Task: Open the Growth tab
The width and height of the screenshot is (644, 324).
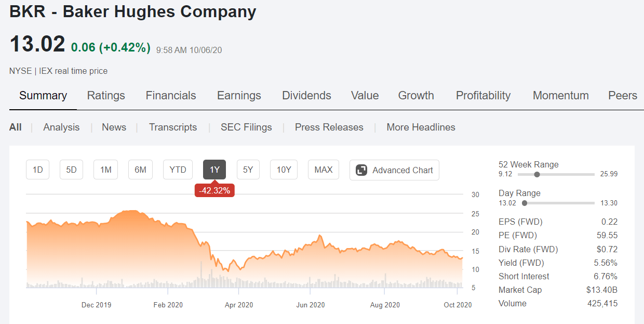Action: coord(416,96)
